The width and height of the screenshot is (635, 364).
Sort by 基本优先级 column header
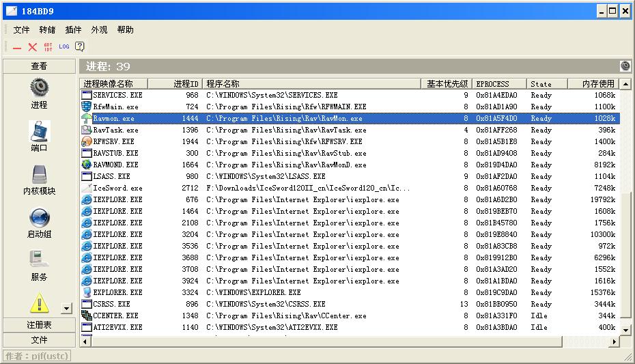[446, 84]
